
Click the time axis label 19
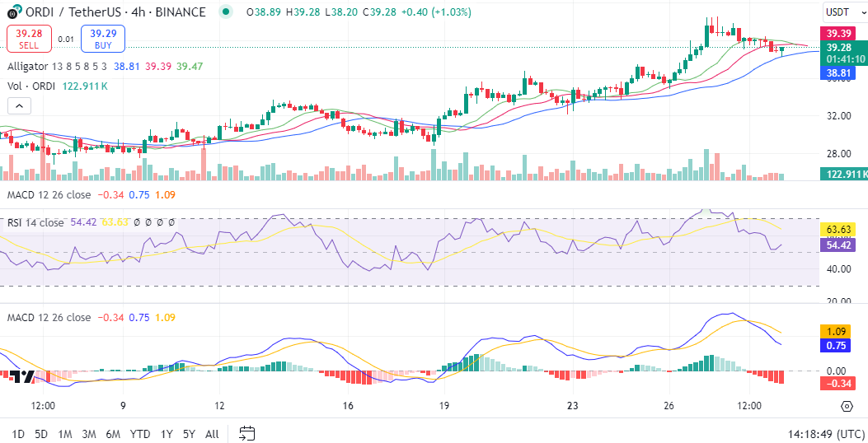(x=444, y=405)
